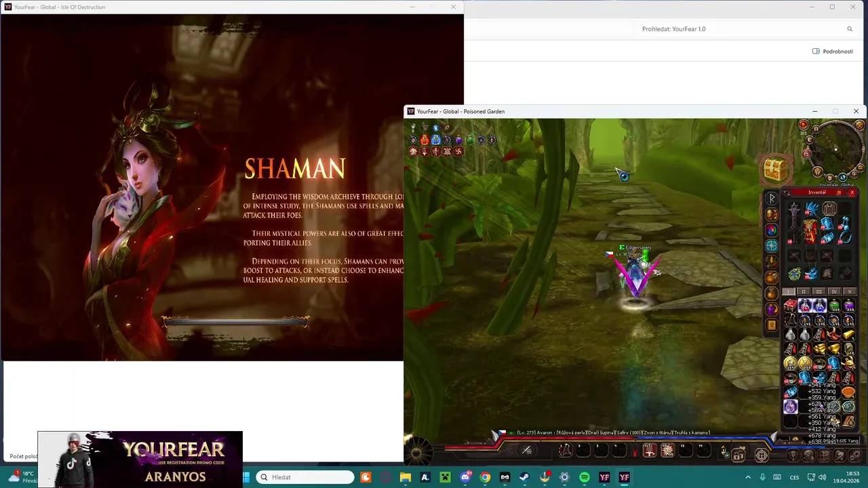Switch to inventory page II tab
Image resolution: width=868 pixels, height=488 pixels.
tap(804, 291)
